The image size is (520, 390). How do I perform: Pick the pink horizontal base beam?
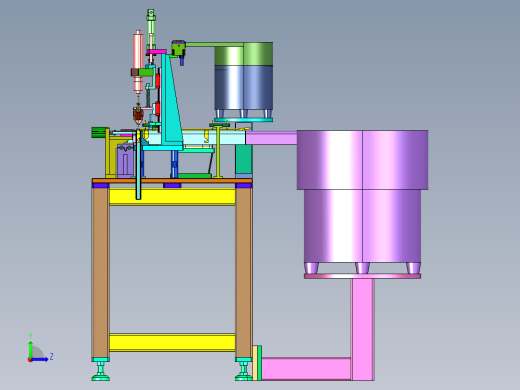(306, 369)
